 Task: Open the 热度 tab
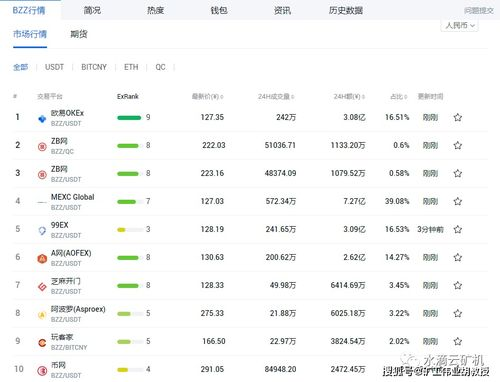[156, 10]
